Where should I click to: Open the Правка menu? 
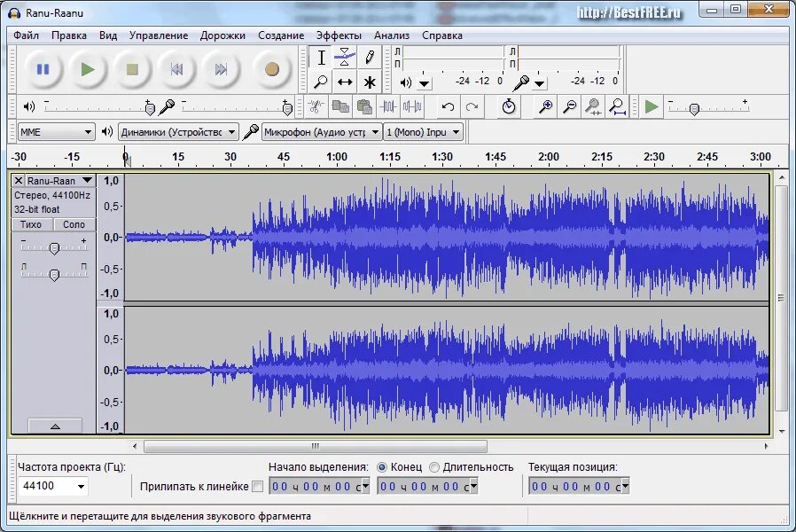pos(69,35)
